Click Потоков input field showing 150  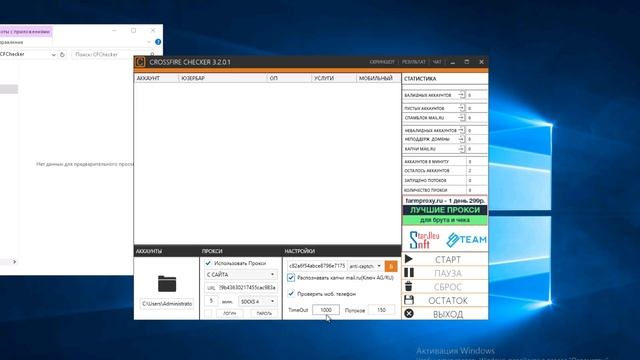(381, 310)
